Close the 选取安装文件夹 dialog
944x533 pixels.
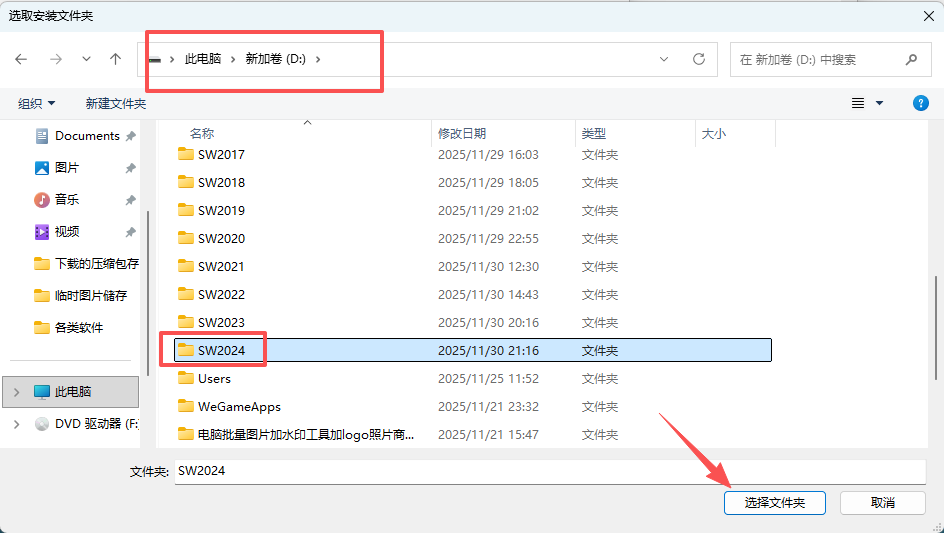(929, 16)
